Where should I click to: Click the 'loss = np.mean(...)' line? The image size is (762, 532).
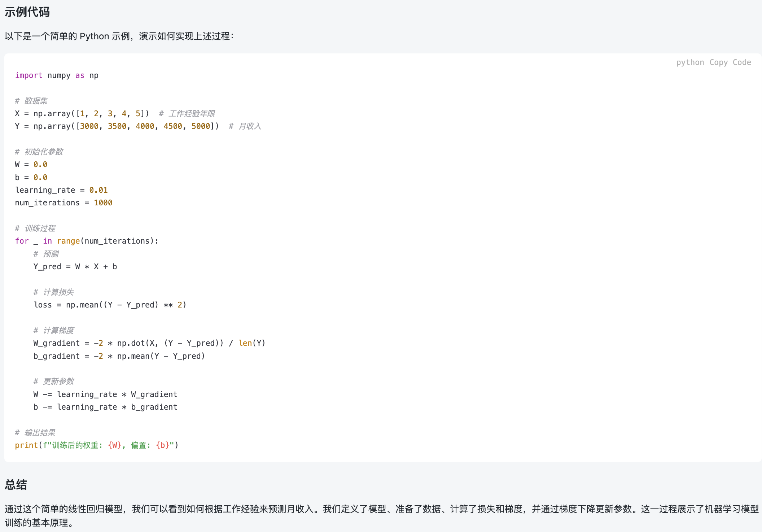point(110,305)
